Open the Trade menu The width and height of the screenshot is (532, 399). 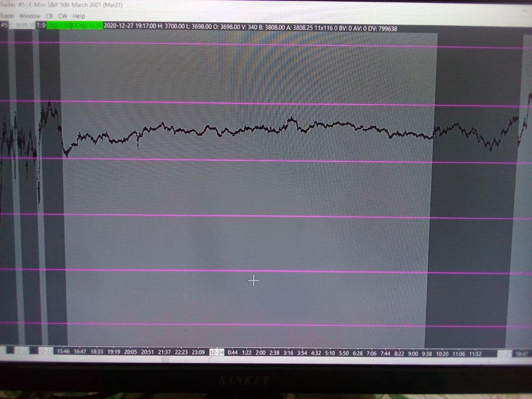pos(7,16)
